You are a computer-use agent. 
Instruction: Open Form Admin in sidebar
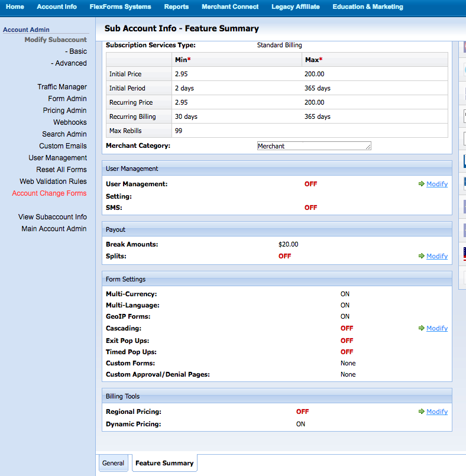click(67, 99)
